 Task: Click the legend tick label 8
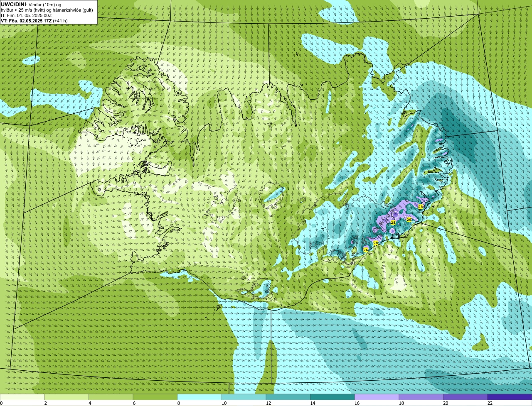(x=179, y=403)
